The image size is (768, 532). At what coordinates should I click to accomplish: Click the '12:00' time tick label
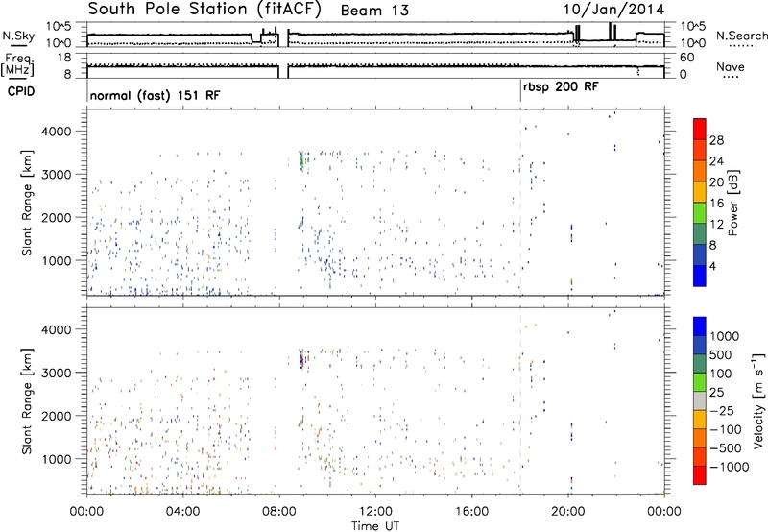375,512
